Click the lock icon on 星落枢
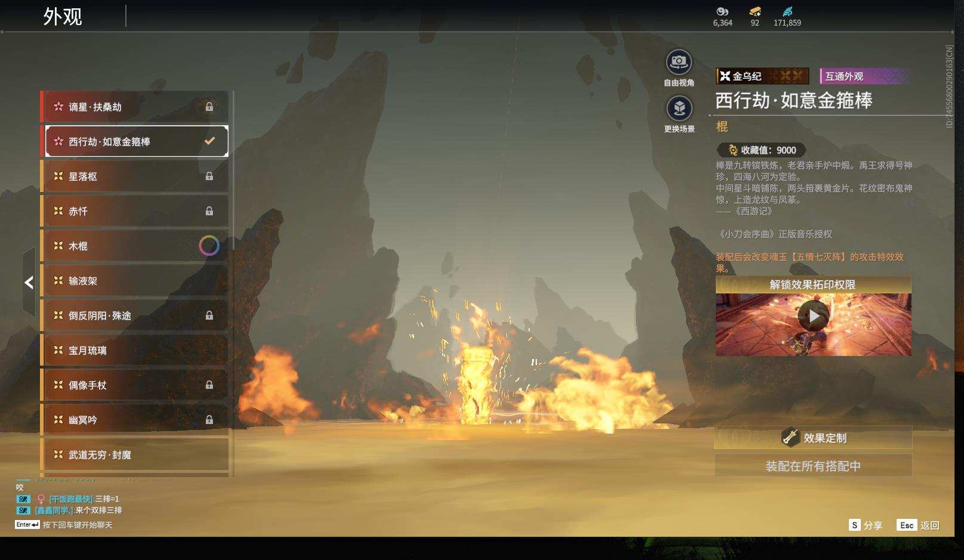Viewport: 964px width, 560px height. [209, 176]
